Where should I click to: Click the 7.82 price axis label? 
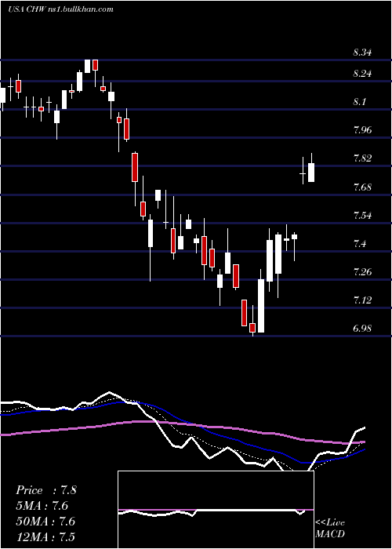tap(362, 158)
